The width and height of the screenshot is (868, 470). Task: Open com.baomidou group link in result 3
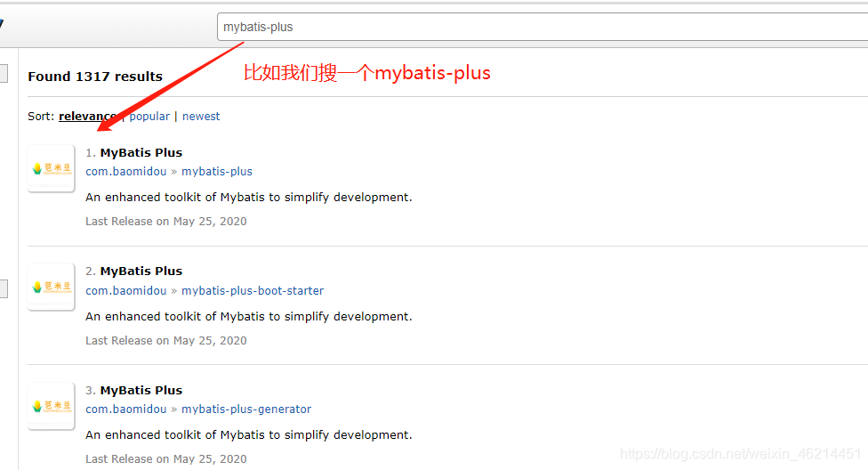click(x=126, y=409)
